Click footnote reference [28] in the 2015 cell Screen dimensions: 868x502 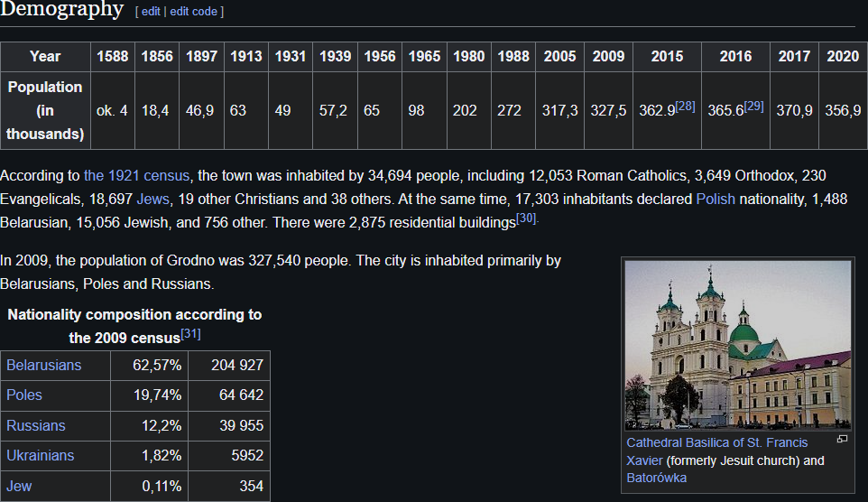[685, 106]
